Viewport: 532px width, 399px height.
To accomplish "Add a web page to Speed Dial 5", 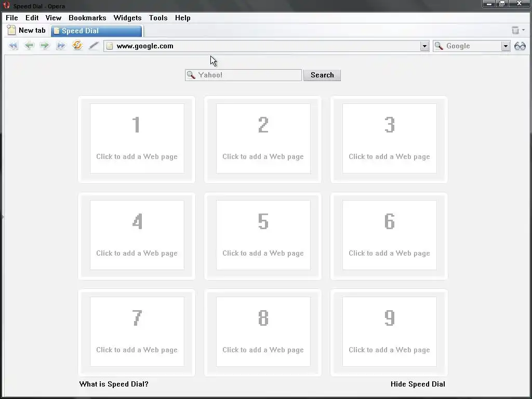I will [263, 235].
